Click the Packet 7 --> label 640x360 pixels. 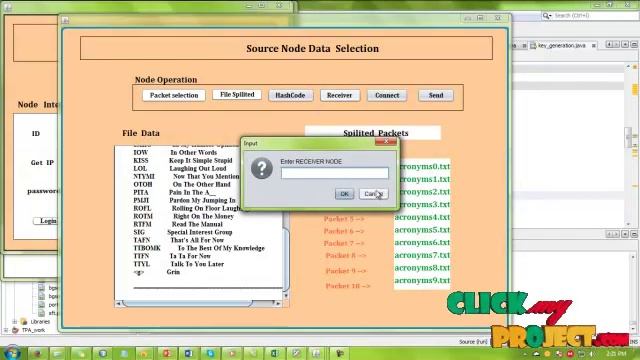pyautogui.click(x=344, y=243)
